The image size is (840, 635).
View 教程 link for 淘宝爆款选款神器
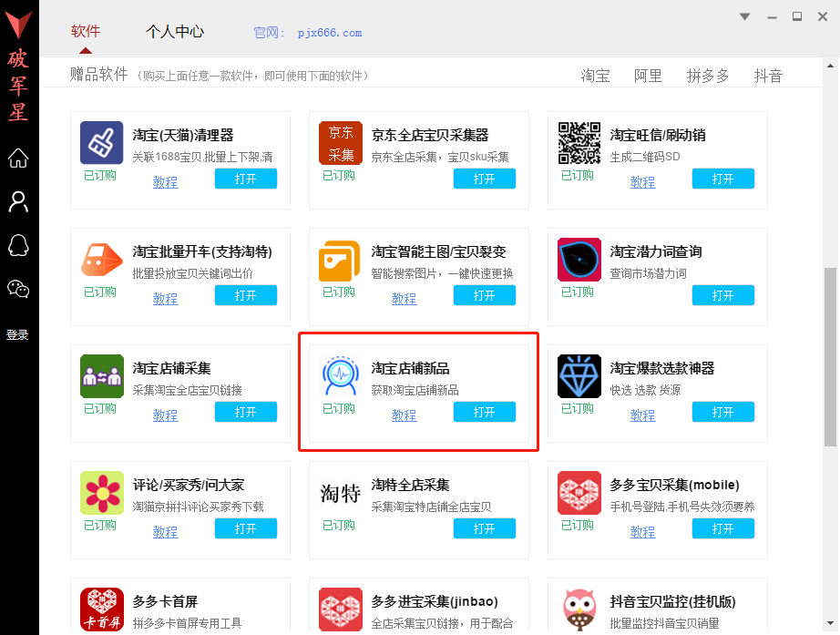point(642,415)
